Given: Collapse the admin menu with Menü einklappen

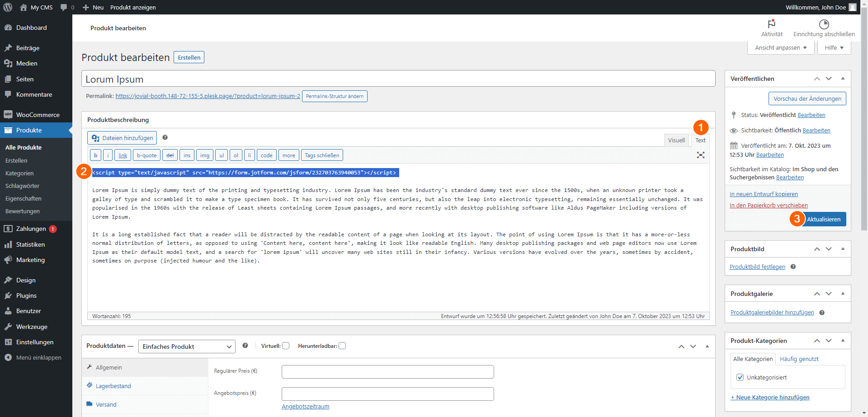Looking at the screenshot, I should (36, 357).
